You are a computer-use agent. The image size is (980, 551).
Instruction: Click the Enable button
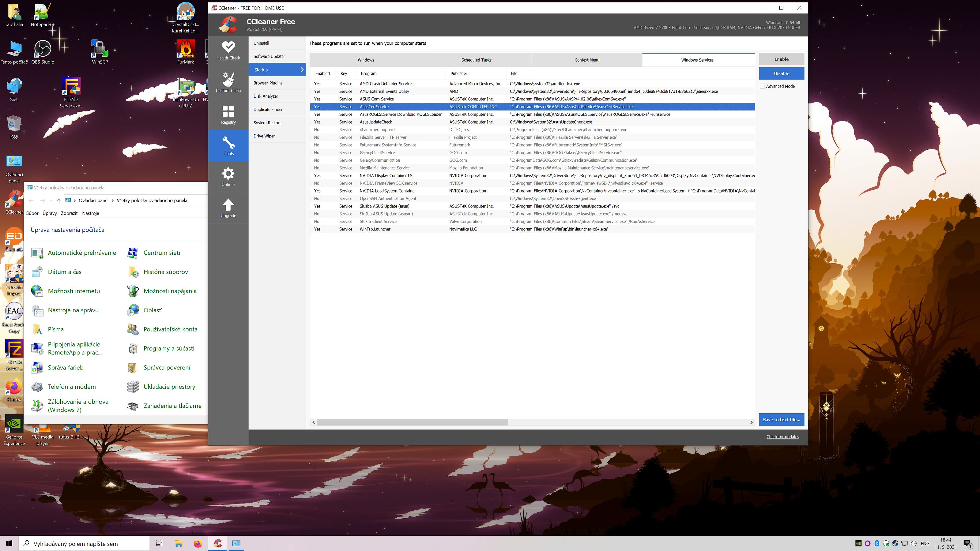click(782, 59)
